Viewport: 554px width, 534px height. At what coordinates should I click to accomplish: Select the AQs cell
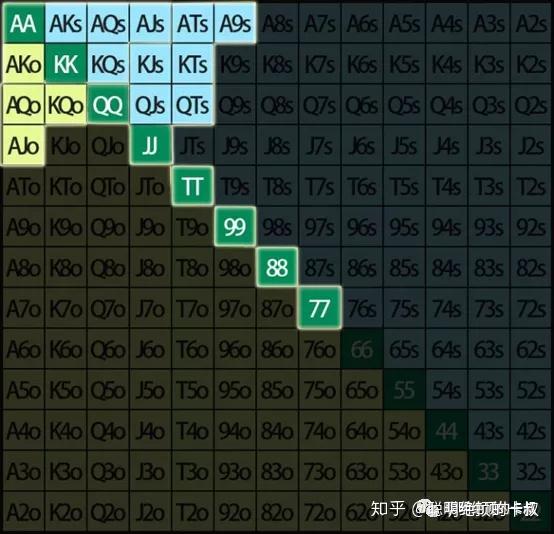(x=108, y=24)
